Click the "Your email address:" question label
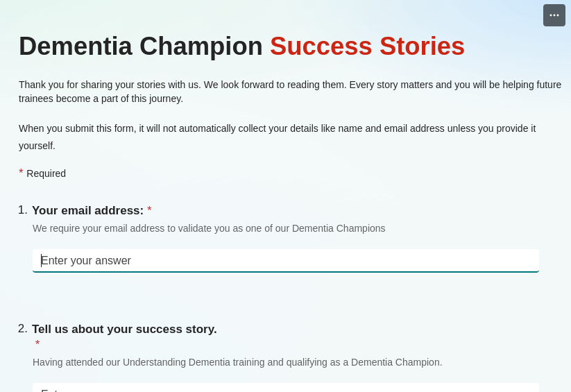The height and width of the screenshot is (392, 571). point(87,211)
